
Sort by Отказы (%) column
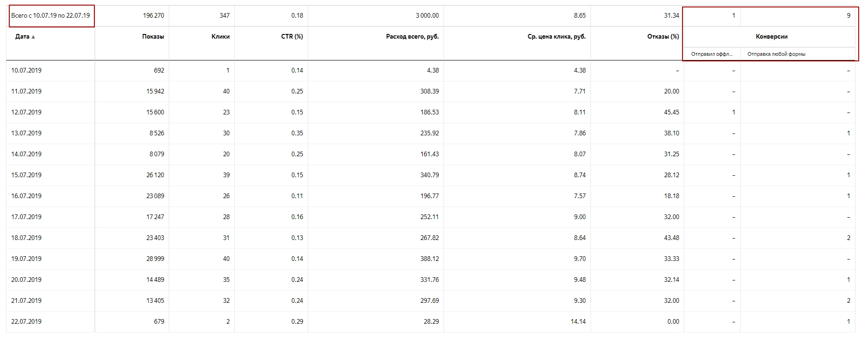pyautogui.click(x=663, y=36)
